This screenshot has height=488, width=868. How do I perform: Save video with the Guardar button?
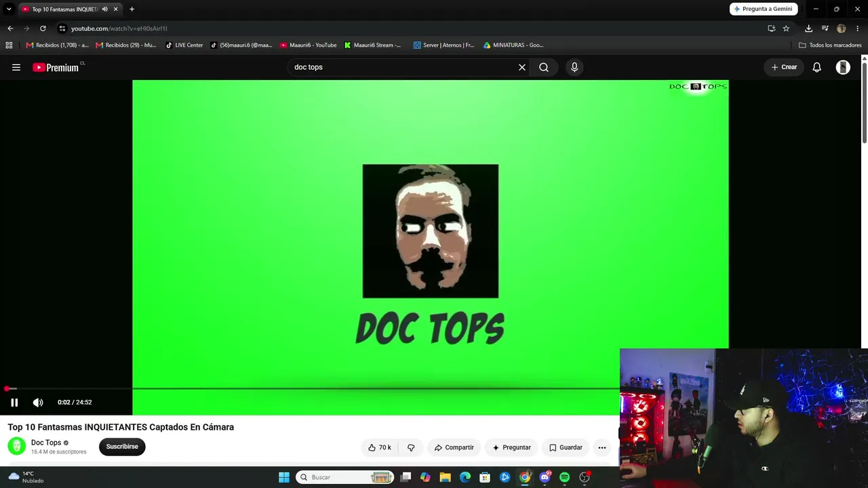pos(566,447)
